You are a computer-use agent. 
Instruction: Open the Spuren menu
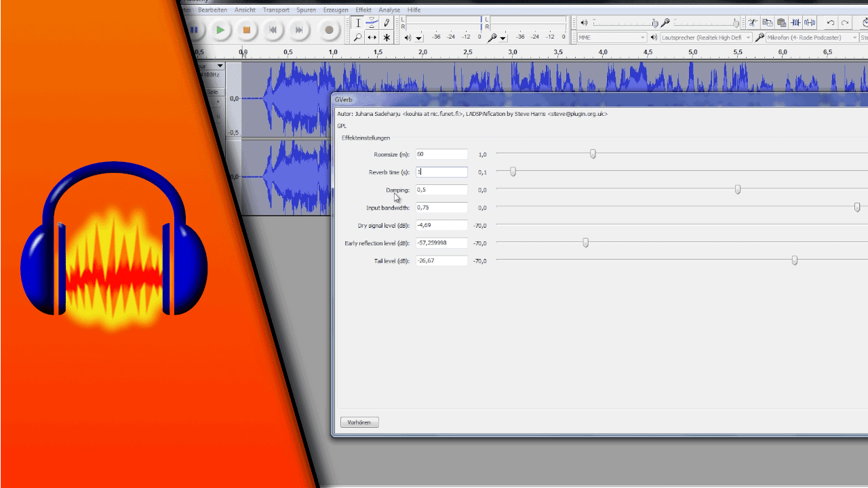point(306,10)
